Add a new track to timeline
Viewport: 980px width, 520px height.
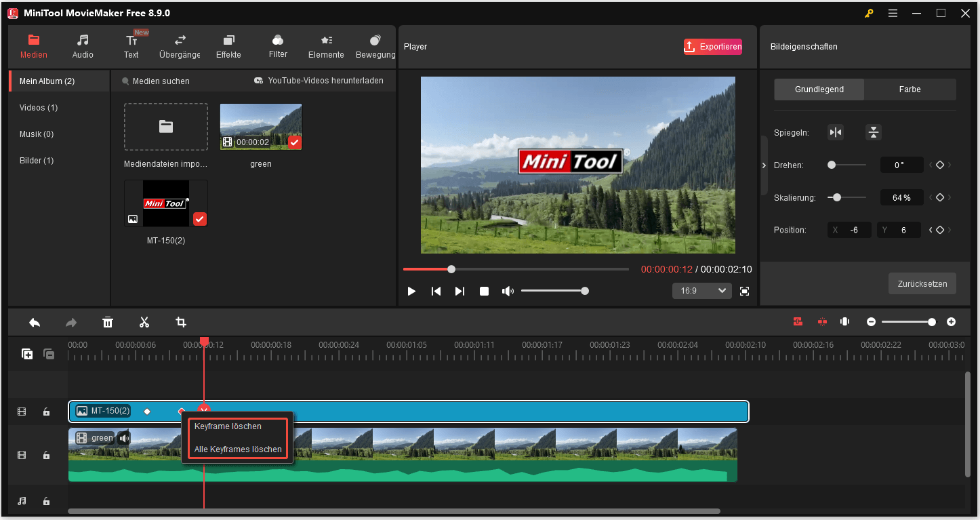coord(27,354)
